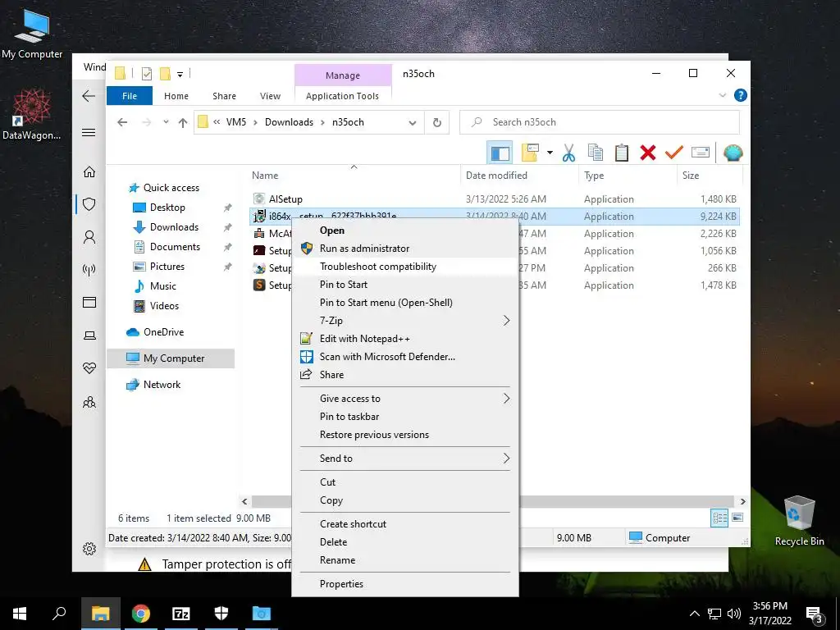Expand the ribbon with the chevron
This screenshot has width=840, height=630.
(x=722, y=95)
